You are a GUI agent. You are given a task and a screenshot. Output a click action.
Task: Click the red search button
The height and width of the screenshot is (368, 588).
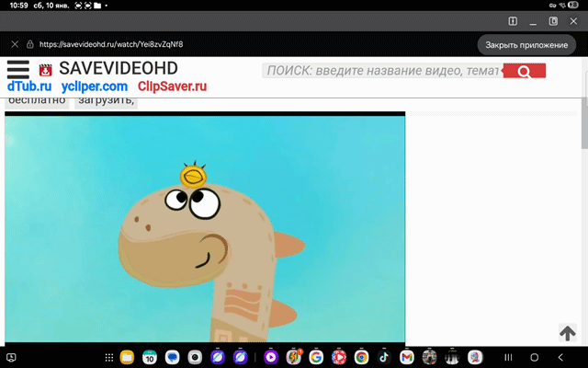525,72
